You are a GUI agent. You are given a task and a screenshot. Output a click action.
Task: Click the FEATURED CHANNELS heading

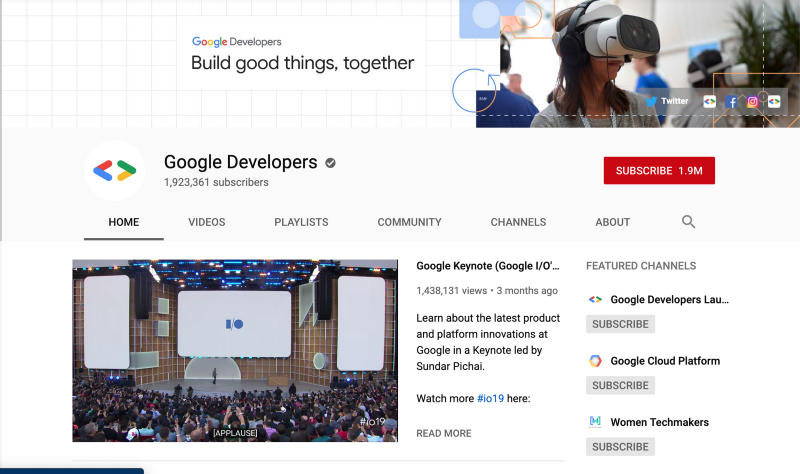pyautogui.click(x=641, y=266)
